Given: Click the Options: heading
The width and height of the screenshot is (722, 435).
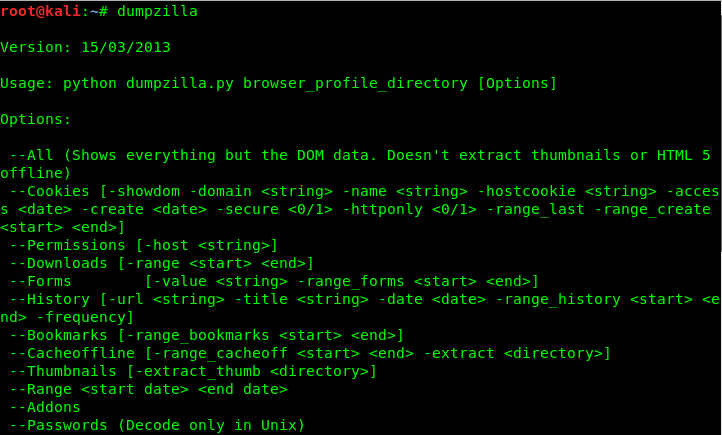Looking at the screenshot, I should [35, 119].
